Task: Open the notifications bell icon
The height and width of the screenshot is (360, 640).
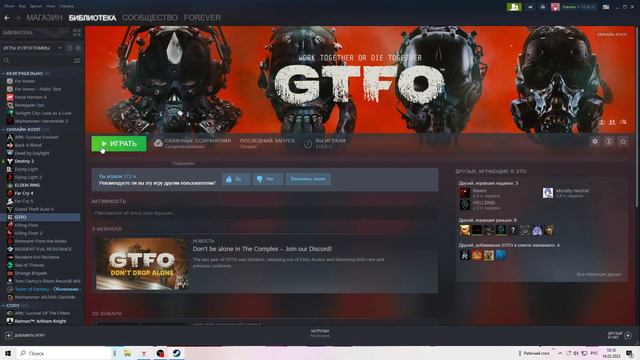Action: (x=542, y=7)
